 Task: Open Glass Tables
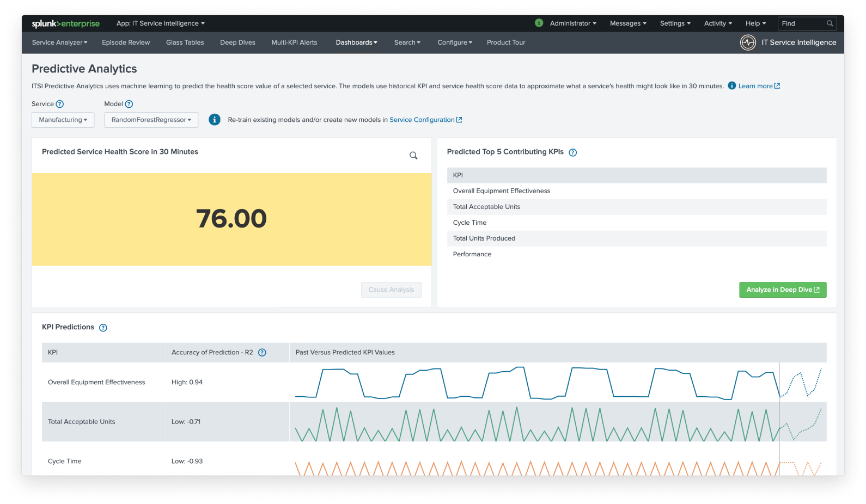coord(185,42)
